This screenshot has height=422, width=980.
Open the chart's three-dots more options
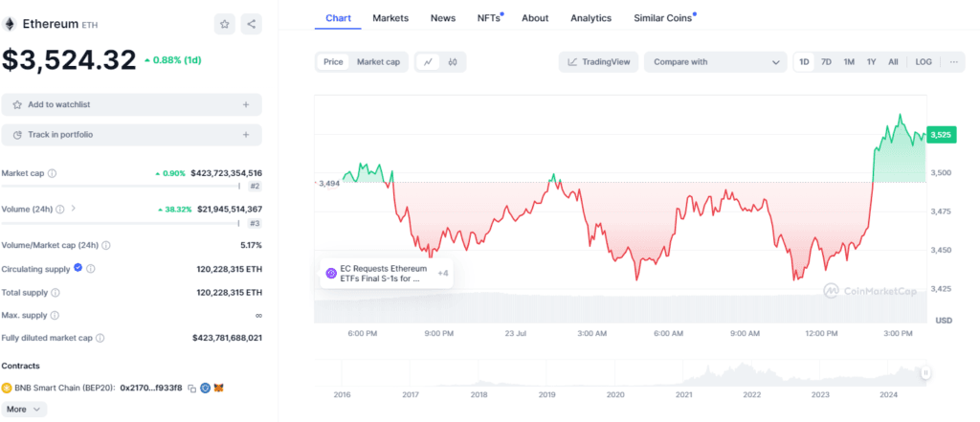[x=954, y=62]
